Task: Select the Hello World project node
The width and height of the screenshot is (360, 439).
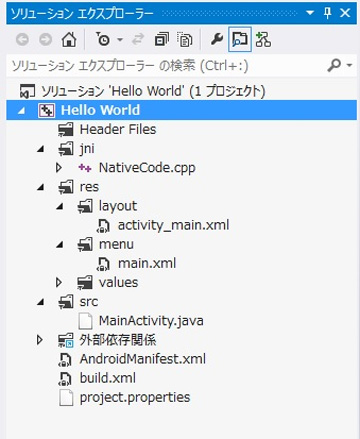Action: point(181,110)
